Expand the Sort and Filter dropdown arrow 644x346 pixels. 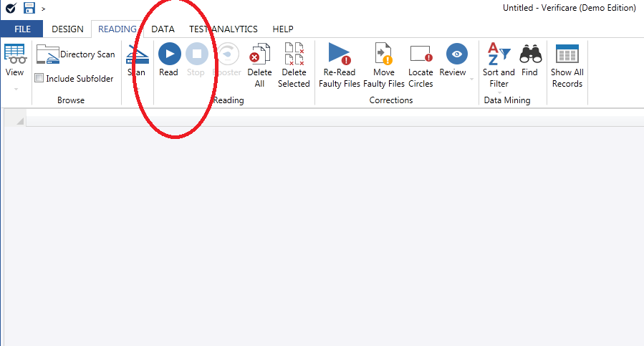point(499,93)
